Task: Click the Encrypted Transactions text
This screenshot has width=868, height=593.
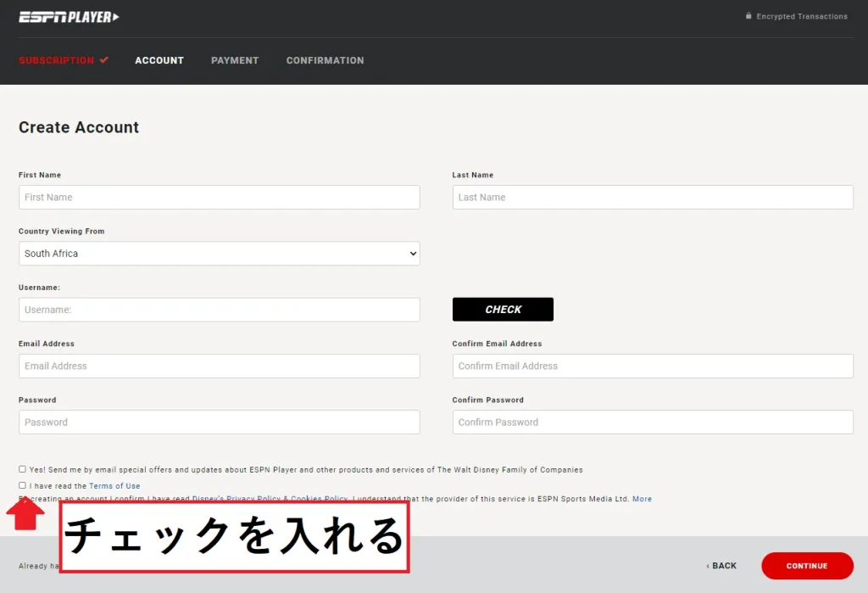Action: pos(802,17)
